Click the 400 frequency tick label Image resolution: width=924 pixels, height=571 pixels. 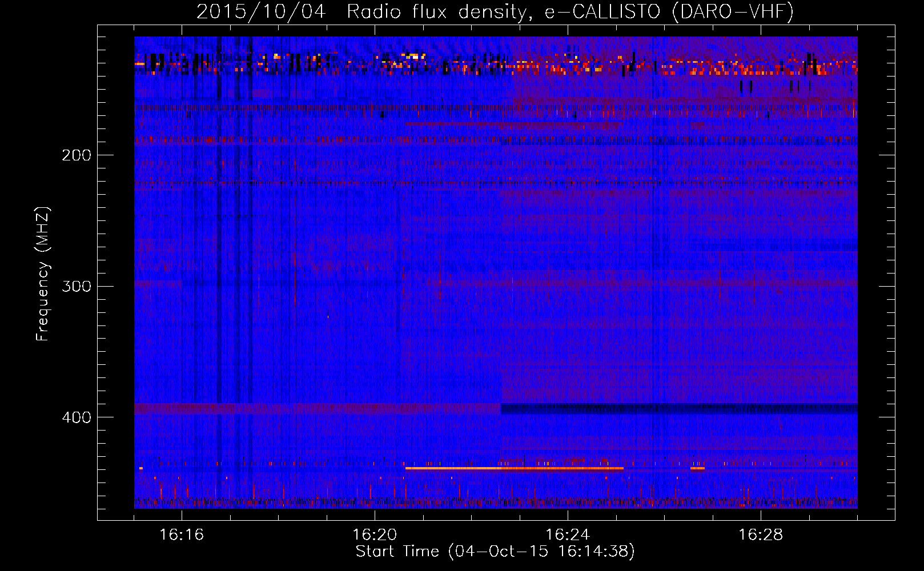[x=77, y=417]
